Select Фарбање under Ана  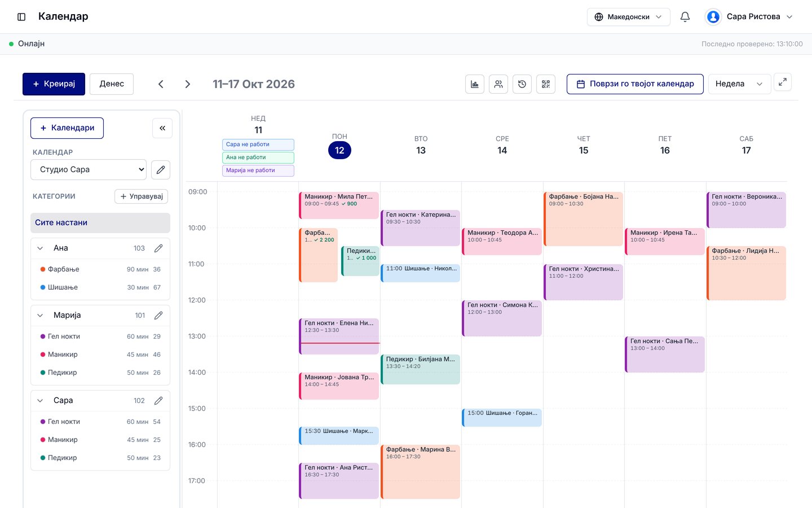tap(100, 269)
